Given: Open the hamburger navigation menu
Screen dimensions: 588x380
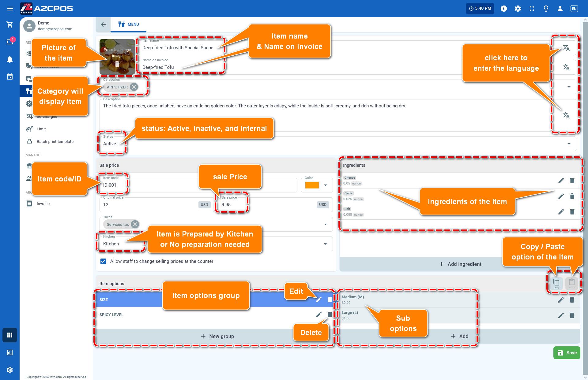Looking at the screenshot, I should point(10,9).
